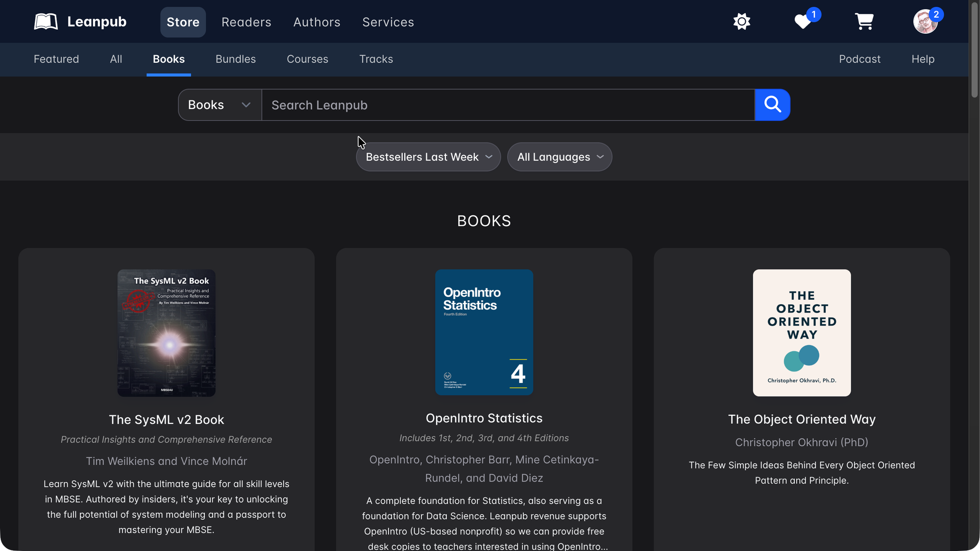The width and height of the screenshot is (980, 551).
Task: Click the Podcast link
Action: click(x=859, y=59)
